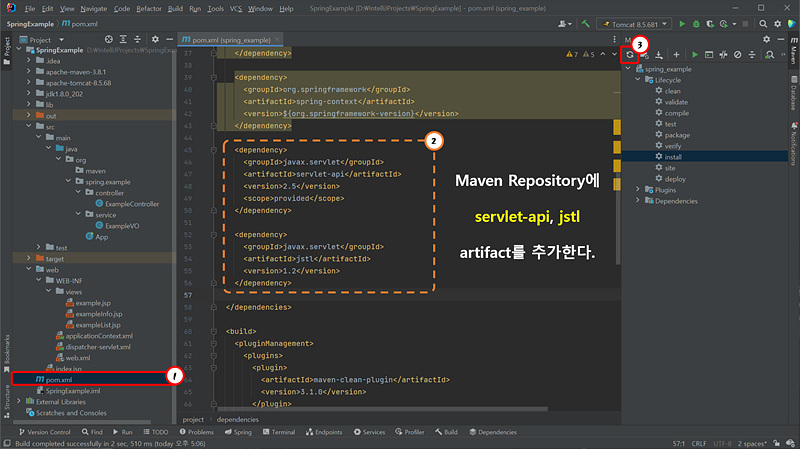Viewport: 800px width, 449px height.
Task: Open editor tabs more-options menu
Action: coord(614,39)
